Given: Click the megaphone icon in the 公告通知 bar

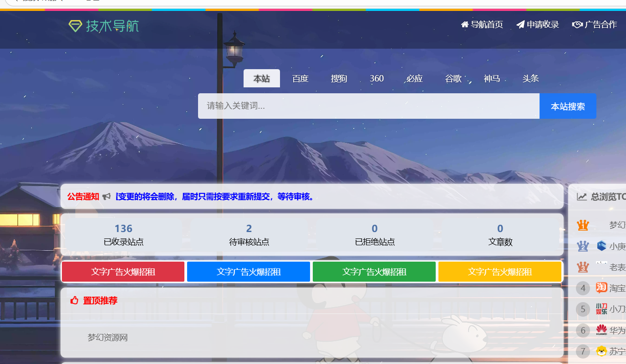Looking at the screenshot, I should [x=107, y=196].
